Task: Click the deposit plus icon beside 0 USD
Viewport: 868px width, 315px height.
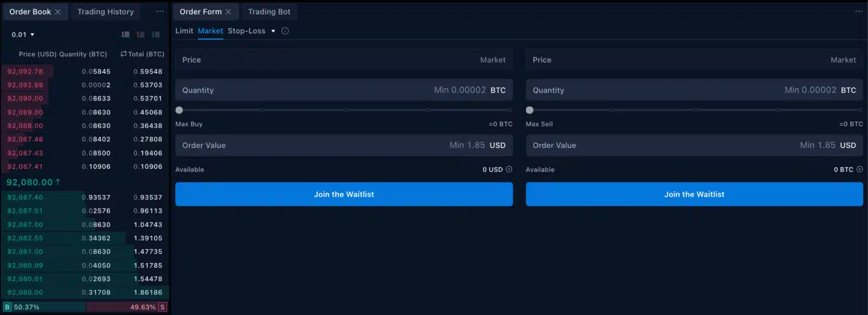Action: point(509,169)
